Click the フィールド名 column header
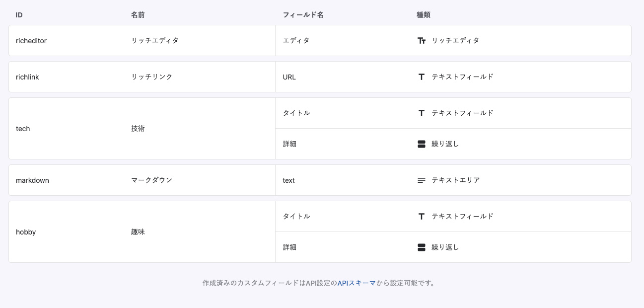Image resolution: width=644 pixels, height=308 pixels. click(303, 15)
